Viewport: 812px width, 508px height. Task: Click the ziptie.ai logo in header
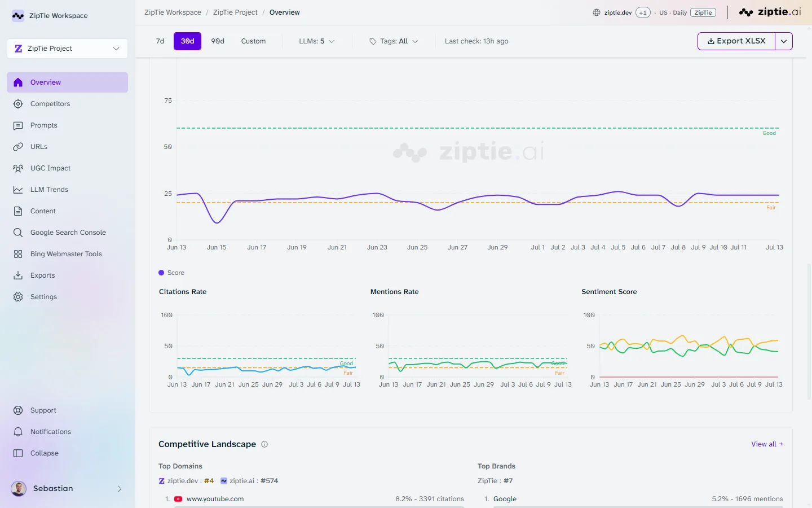770,12
